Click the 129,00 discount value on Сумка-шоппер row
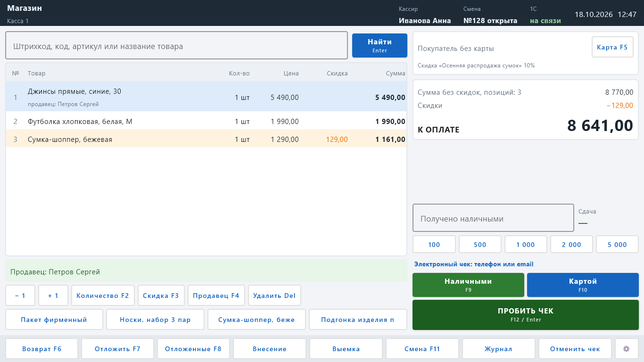 (337, 139)
